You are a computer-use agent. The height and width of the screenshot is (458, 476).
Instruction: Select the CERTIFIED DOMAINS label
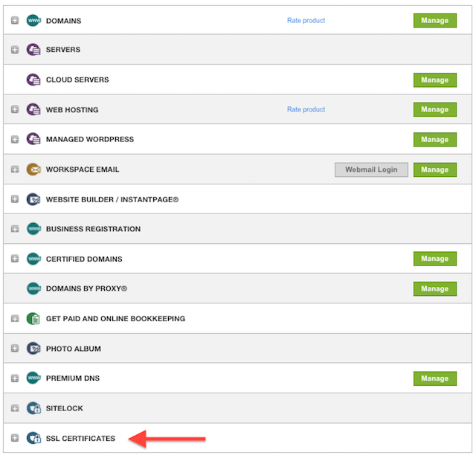84,259
